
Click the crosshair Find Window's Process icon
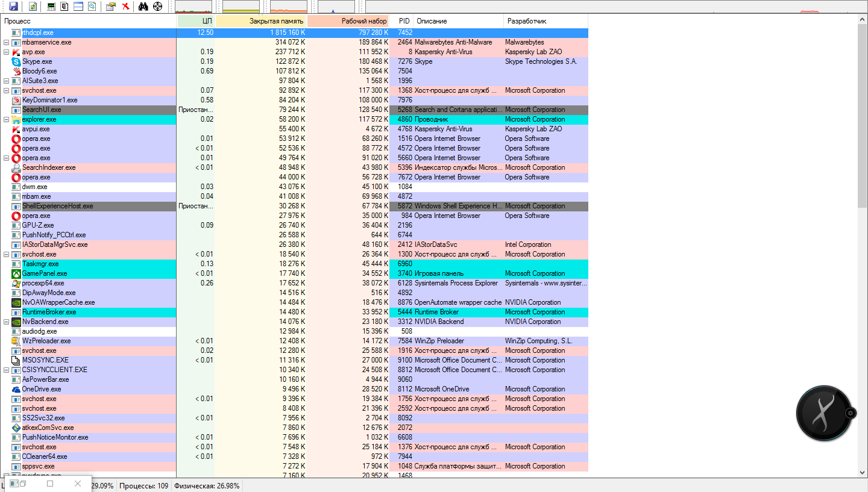click(158, 7)
